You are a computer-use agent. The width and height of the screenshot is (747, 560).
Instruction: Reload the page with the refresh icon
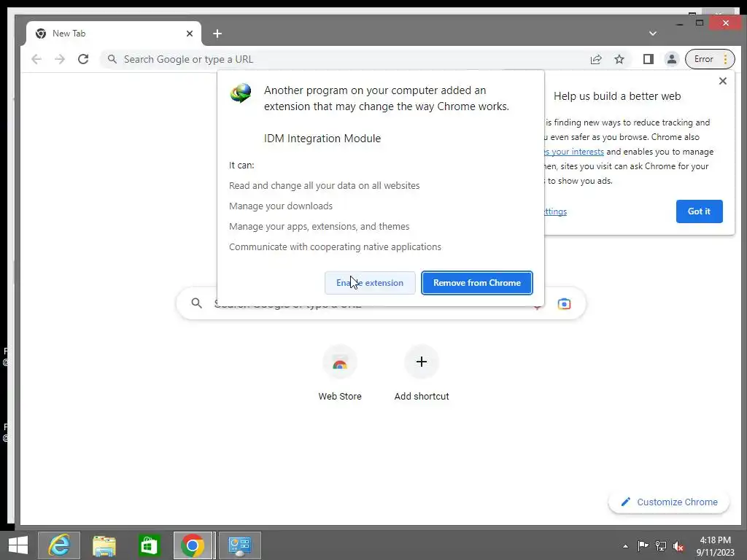tap(83, 59)
